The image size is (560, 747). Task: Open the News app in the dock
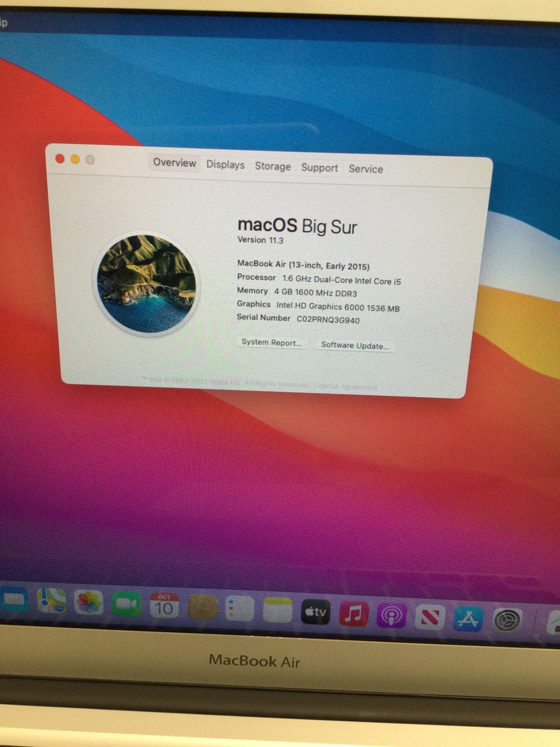430,617
